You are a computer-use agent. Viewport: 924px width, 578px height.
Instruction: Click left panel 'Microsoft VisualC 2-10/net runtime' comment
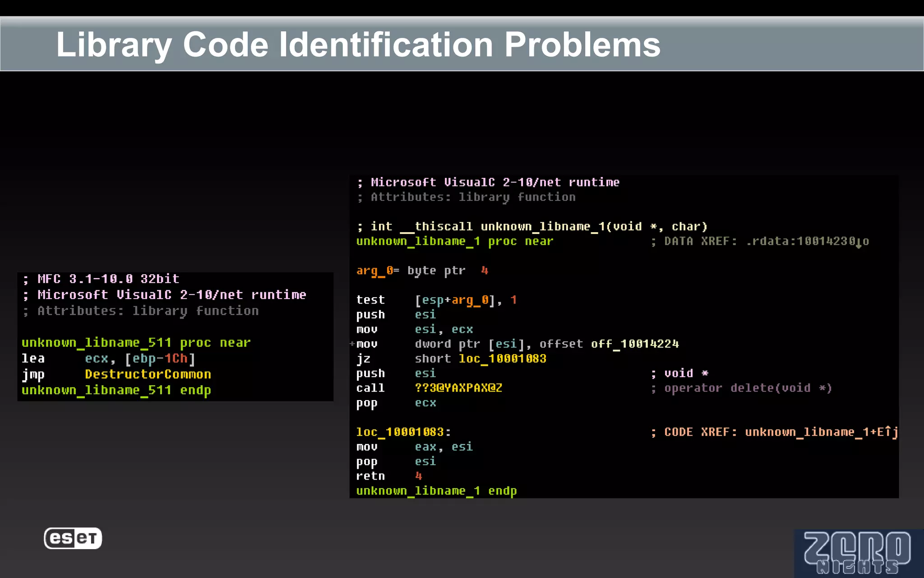coord(164,295)
